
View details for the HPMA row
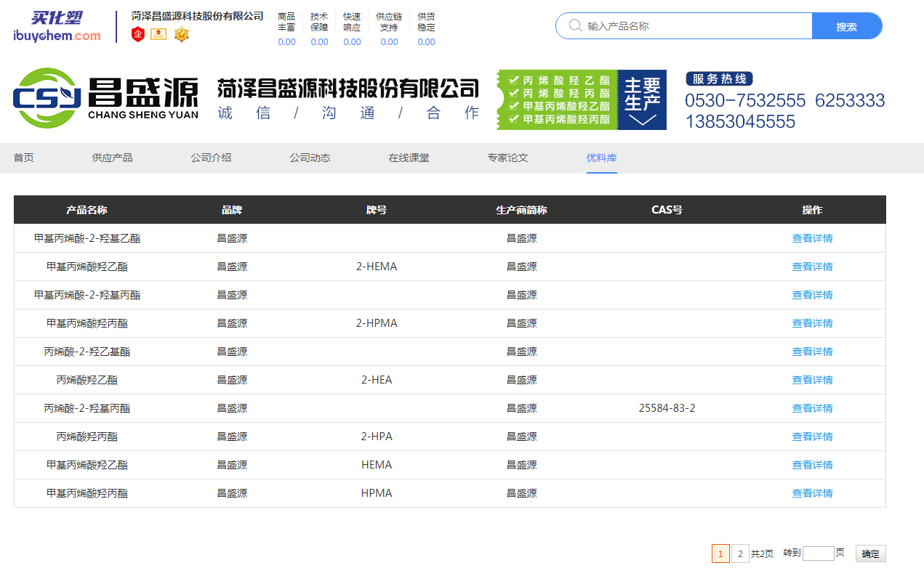point(812,493)
